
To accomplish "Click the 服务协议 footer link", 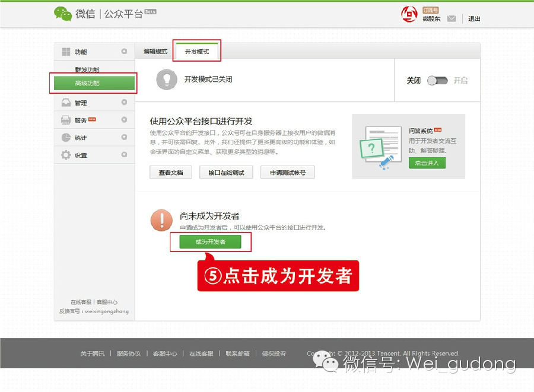I will pos(129,353).
